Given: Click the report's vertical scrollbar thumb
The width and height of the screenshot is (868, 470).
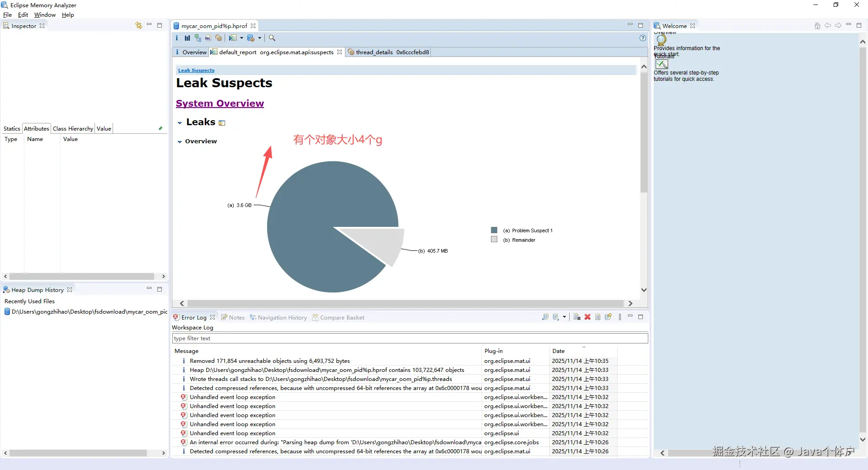Looking at the screenshot, I should [644, 132].
